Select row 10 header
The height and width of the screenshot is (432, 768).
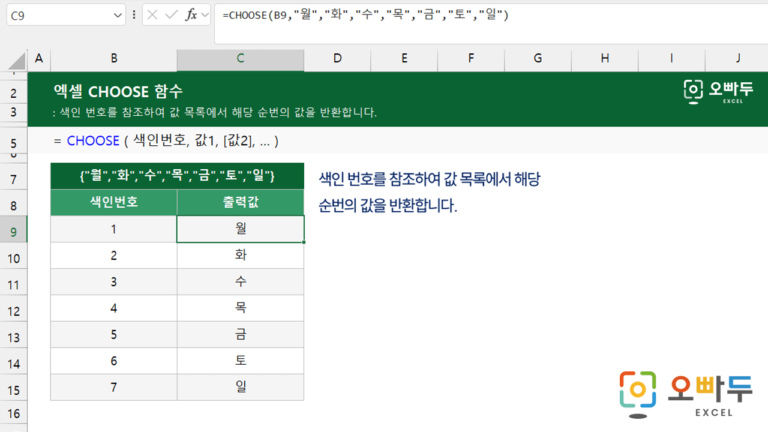coord(14,258)
